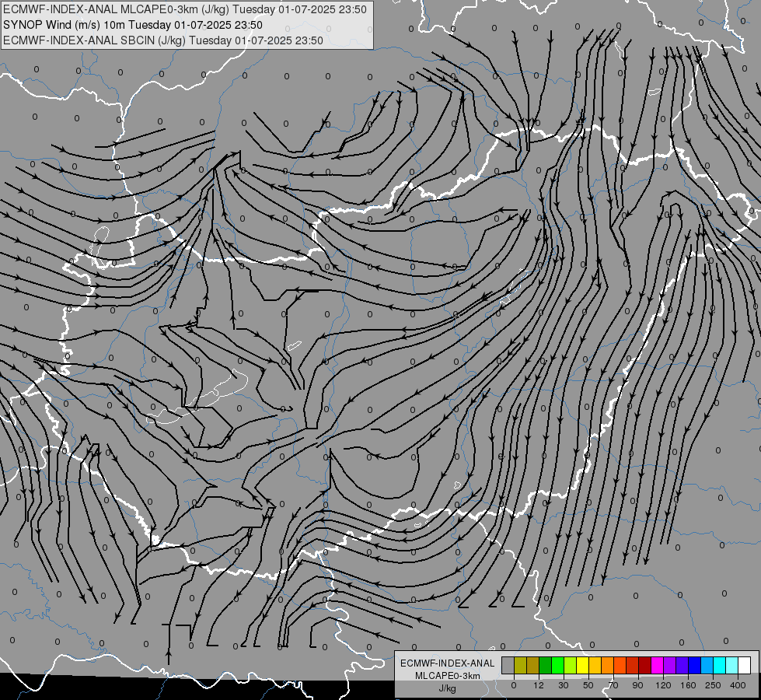Click the white legend swatch

pos(745,665)
